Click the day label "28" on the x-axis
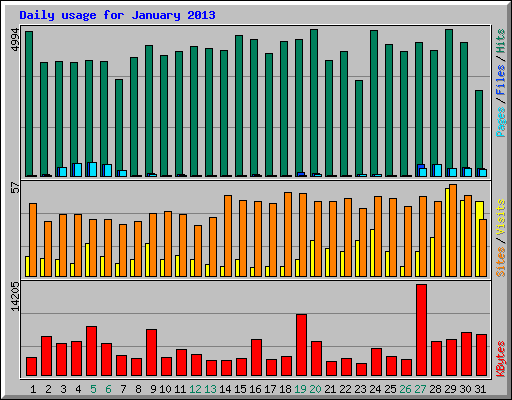Screen dimensions: 512x400 click(x=436, y=389)
